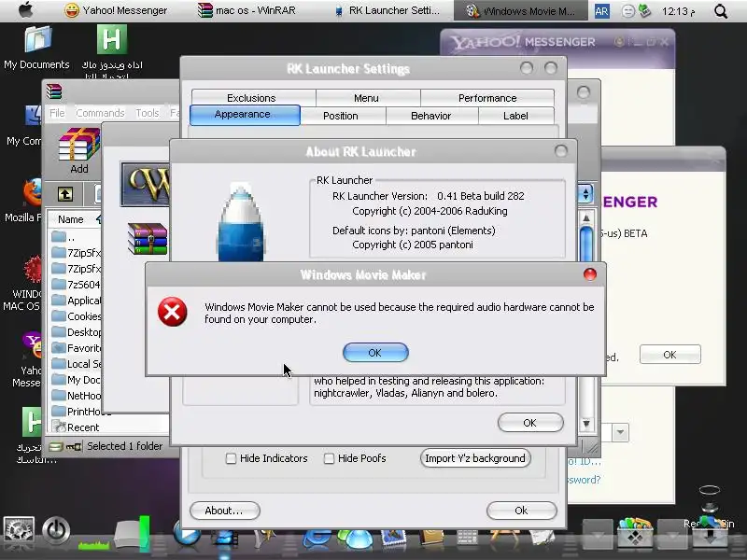Screen dimensions: 747x560
Task: Switch to the Exclusions tab
Action: point(251,98)
